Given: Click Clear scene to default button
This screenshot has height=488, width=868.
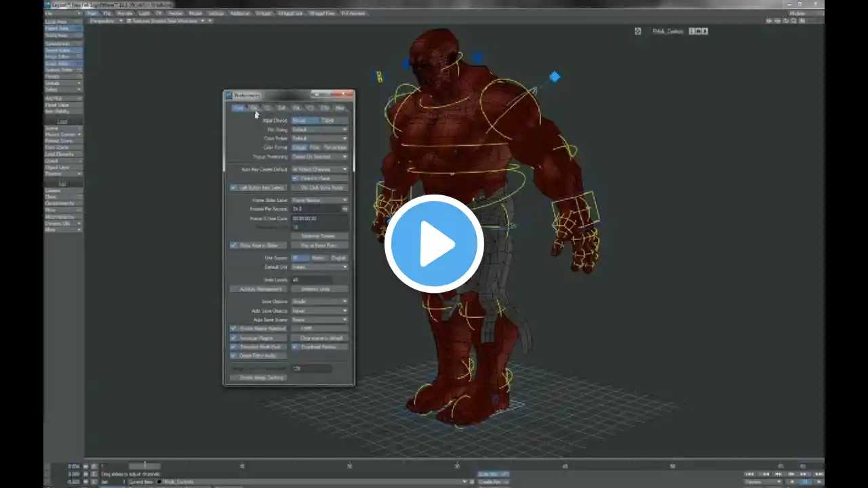Looking at the screenshot, I should (x=319, y=338).
